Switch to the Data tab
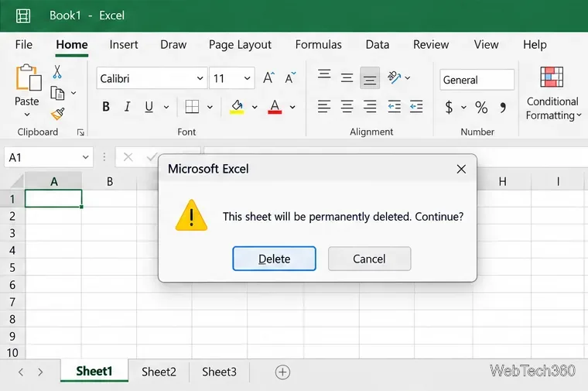588x391 pixels. tap(378, 45)
